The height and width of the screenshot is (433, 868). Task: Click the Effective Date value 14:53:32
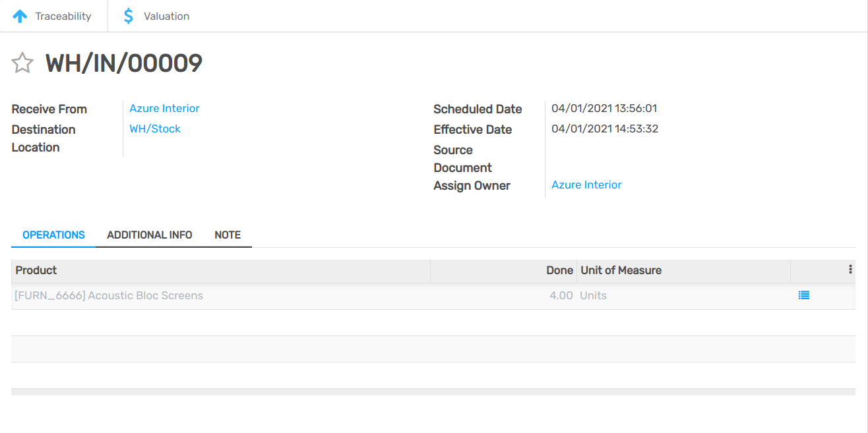point(605,129)
